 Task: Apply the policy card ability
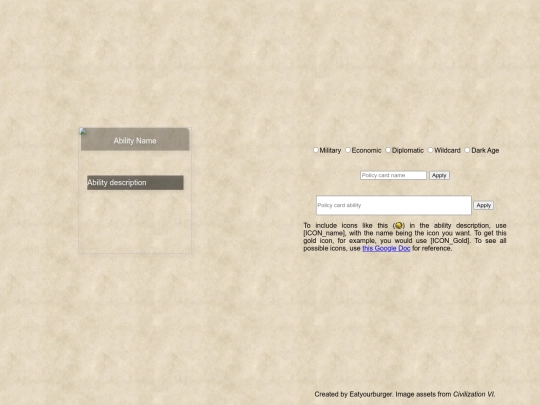(x=484, y=205)
